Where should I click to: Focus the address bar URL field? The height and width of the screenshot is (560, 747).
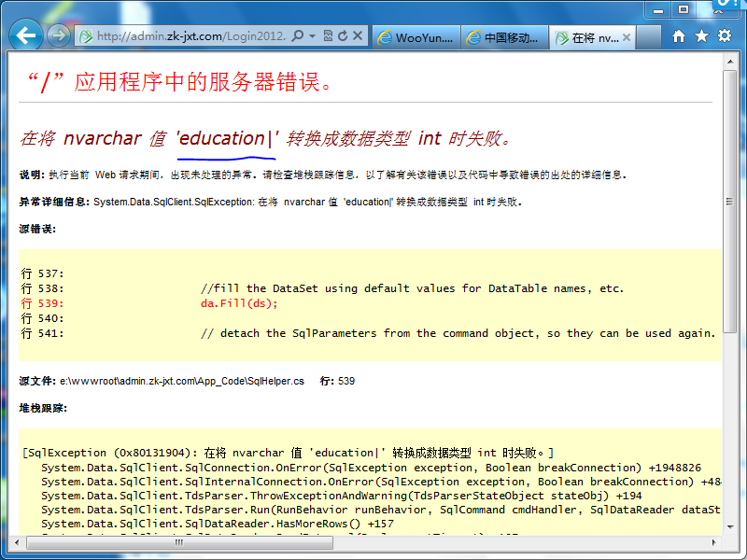tap(190, 36)
